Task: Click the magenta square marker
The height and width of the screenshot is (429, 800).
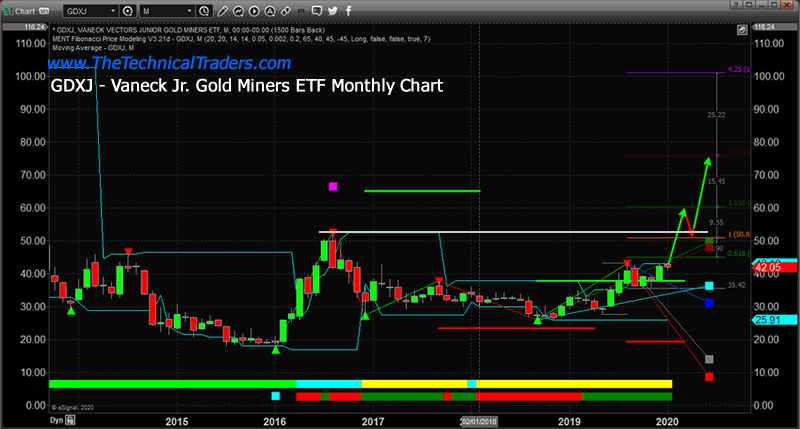Action: point(333,187)
